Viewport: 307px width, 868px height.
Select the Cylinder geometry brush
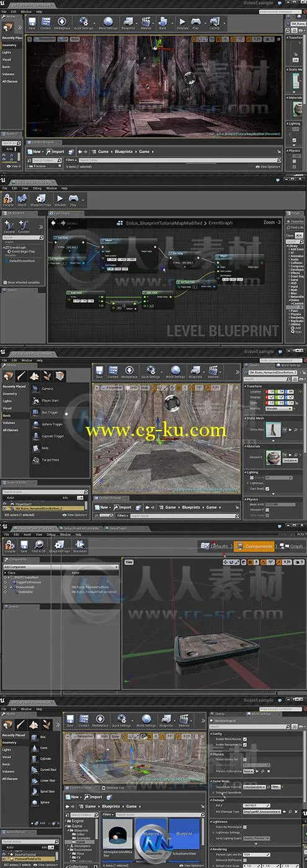click(46, 758)
